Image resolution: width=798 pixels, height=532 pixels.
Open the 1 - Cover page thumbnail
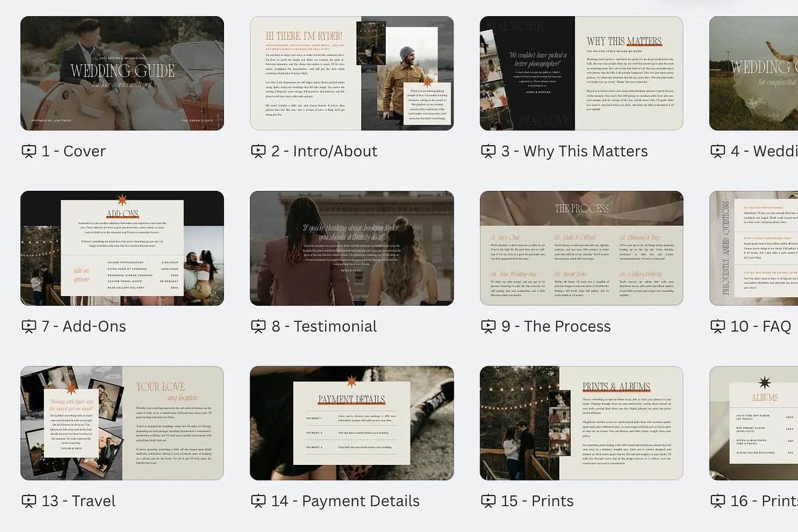(x=122, y=73)
